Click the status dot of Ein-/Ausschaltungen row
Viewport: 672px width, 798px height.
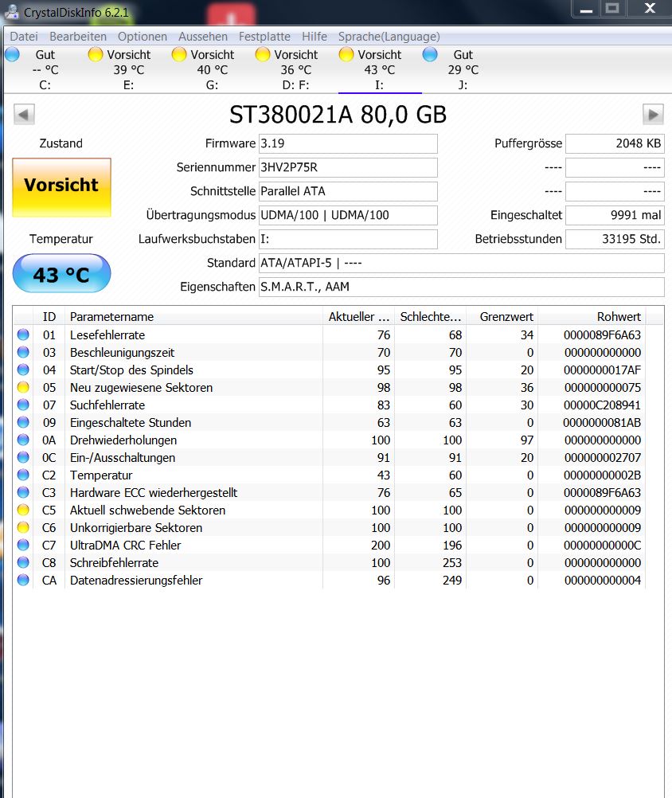coord(23,457)
